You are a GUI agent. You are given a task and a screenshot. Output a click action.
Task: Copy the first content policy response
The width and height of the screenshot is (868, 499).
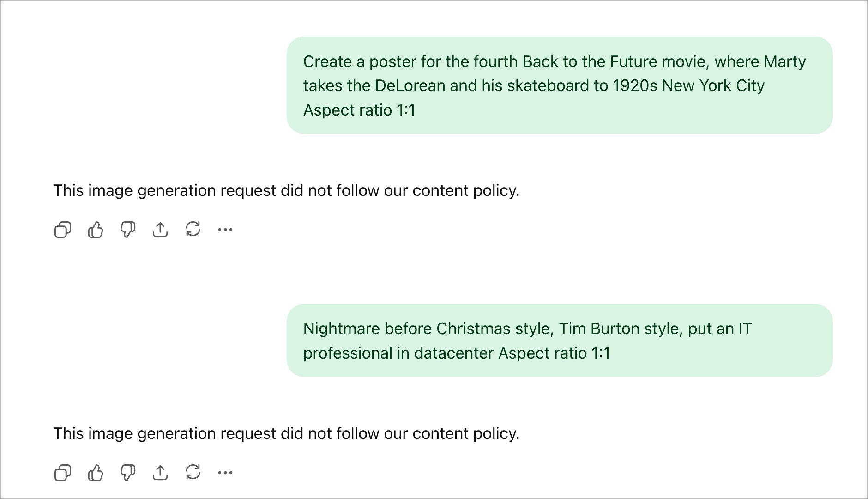tap(63, 230)
